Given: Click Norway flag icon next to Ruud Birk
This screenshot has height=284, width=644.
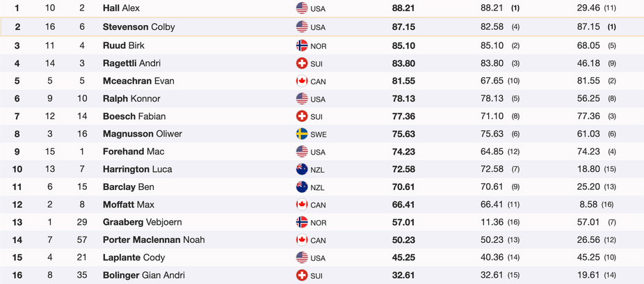Looking at the screenshot, I should click(302, 45).
